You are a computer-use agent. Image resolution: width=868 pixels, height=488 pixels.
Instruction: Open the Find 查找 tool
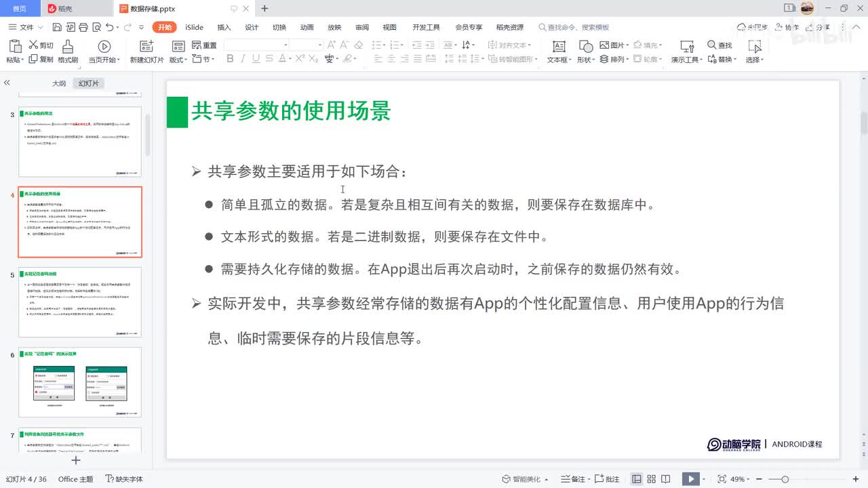point(719,45)
